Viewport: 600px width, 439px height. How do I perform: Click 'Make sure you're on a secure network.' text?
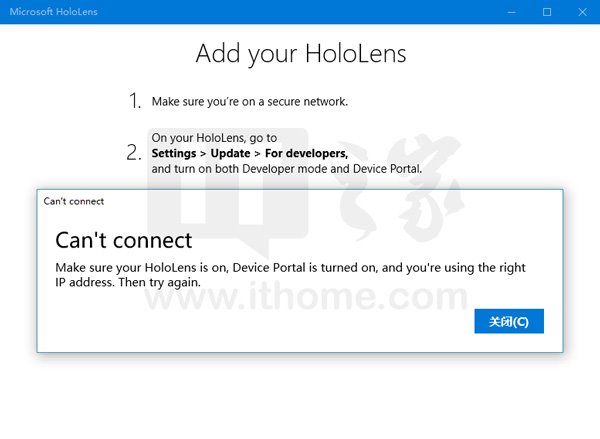tap(249, 101)
